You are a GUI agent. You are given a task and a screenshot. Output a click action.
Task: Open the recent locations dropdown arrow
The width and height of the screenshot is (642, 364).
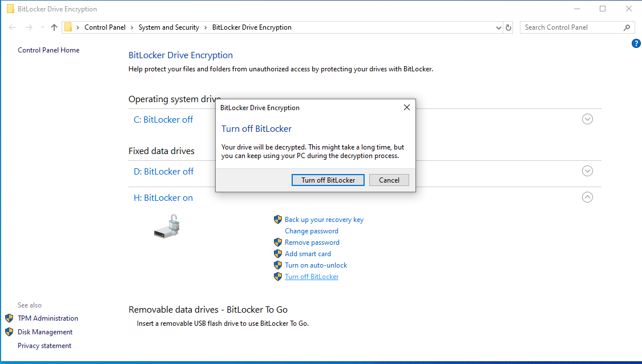(x=42, y=27)
